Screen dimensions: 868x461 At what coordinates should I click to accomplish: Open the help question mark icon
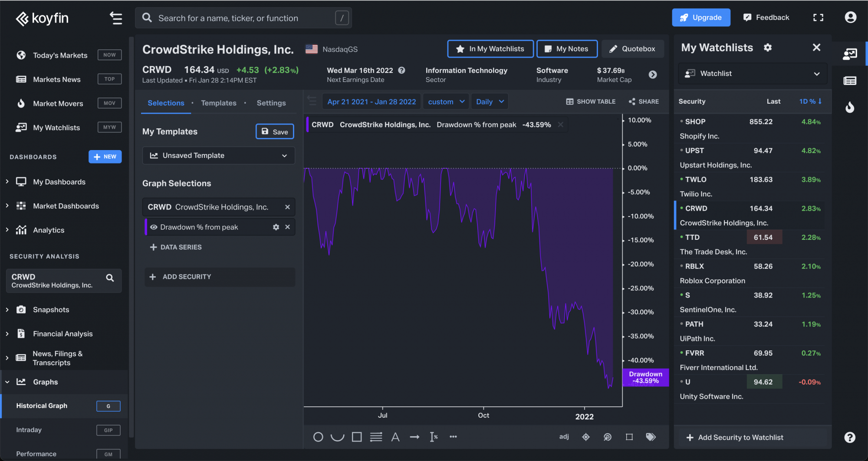[850, 438]
